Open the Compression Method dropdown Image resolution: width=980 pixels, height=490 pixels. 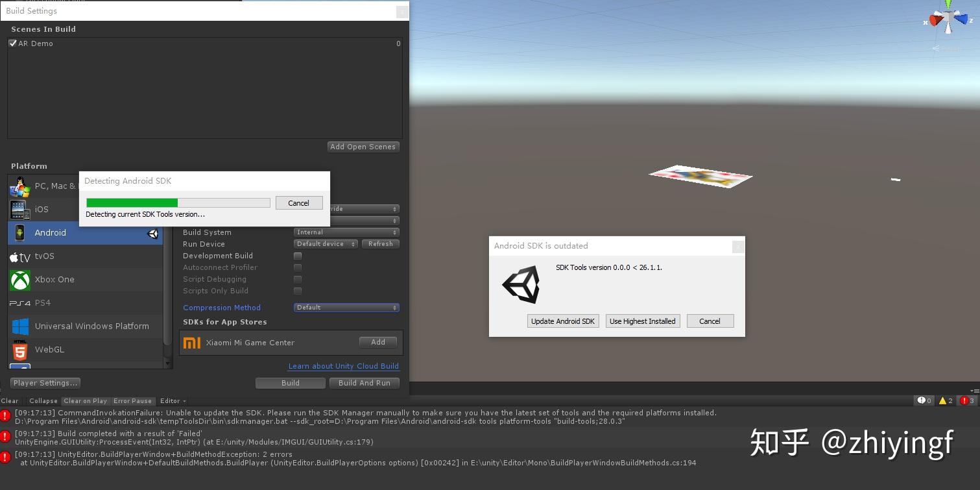[346, 307]
